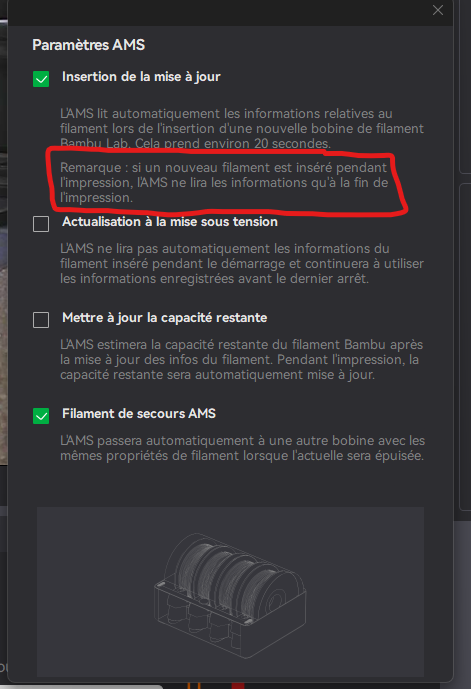Click the description mentioning 20 secondes
The width and height of the screenshot is (471, 689).
click(x=242, y=128)
